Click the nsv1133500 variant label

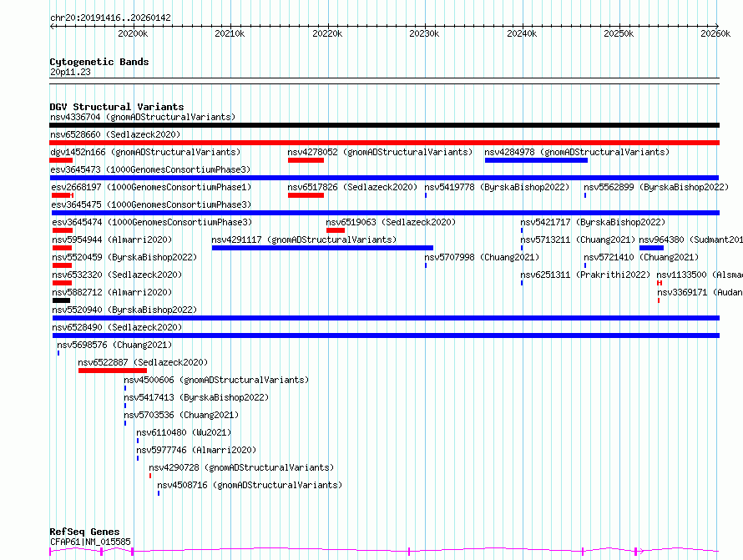[x=700, y=275]
